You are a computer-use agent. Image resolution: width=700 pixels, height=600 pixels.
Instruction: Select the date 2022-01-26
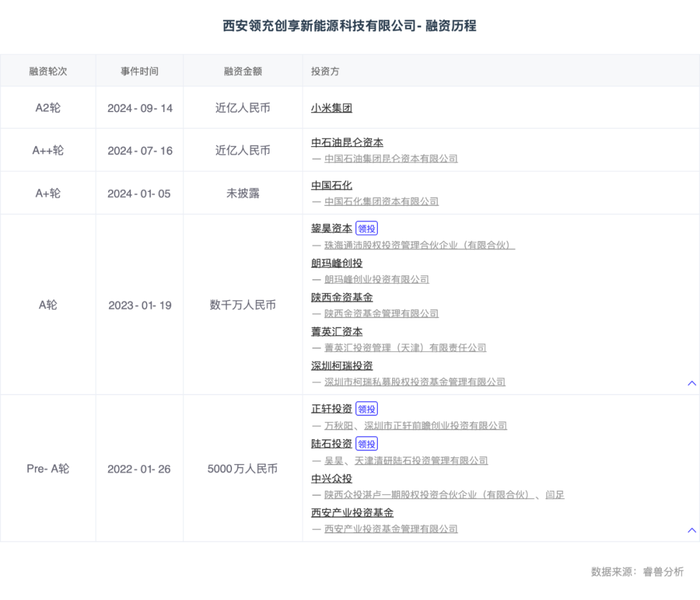[139, 468]
